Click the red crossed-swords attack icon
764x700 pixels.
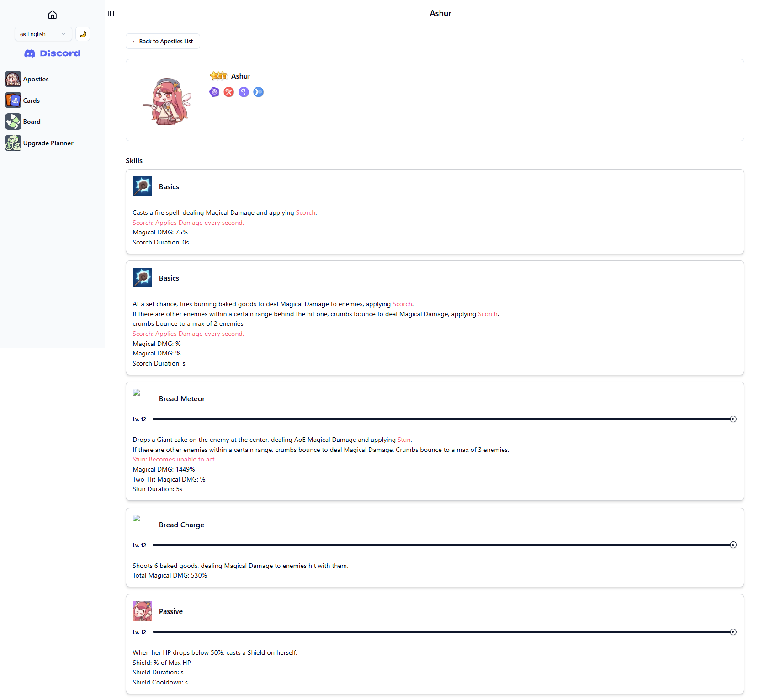pos(229,92)
